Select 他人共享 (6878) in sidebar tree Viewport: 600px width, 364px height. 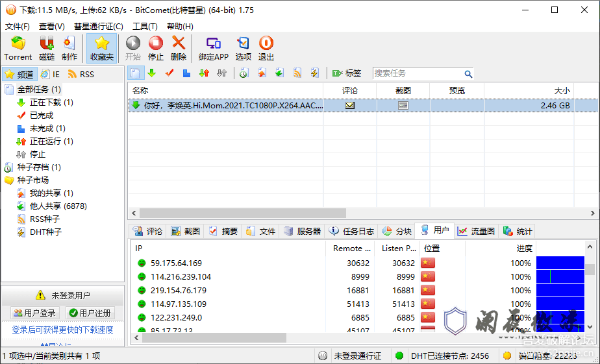(58, 206)
